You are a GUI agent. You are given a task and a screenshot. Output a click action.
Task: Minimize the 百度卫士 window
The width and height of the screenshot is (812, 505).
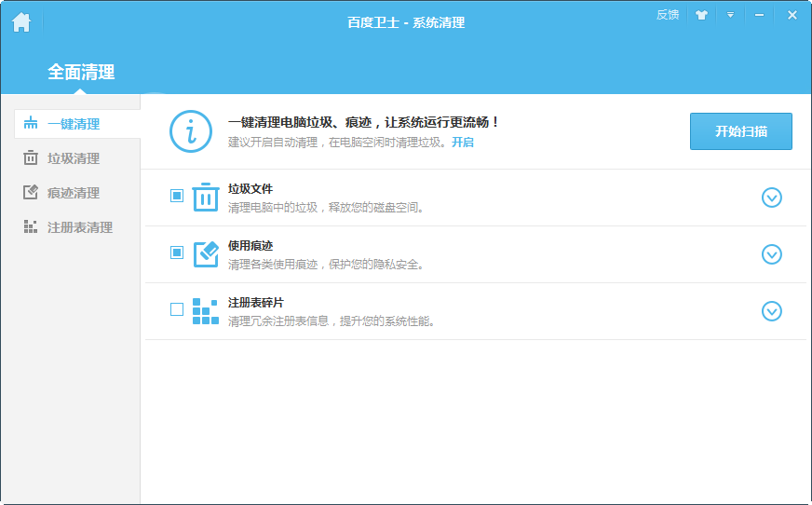coord(759,15)
